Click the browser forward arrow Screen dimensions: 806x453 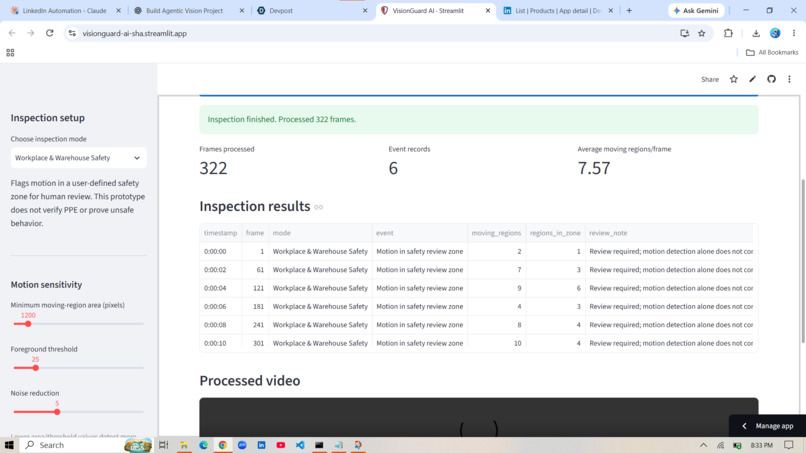31,33
